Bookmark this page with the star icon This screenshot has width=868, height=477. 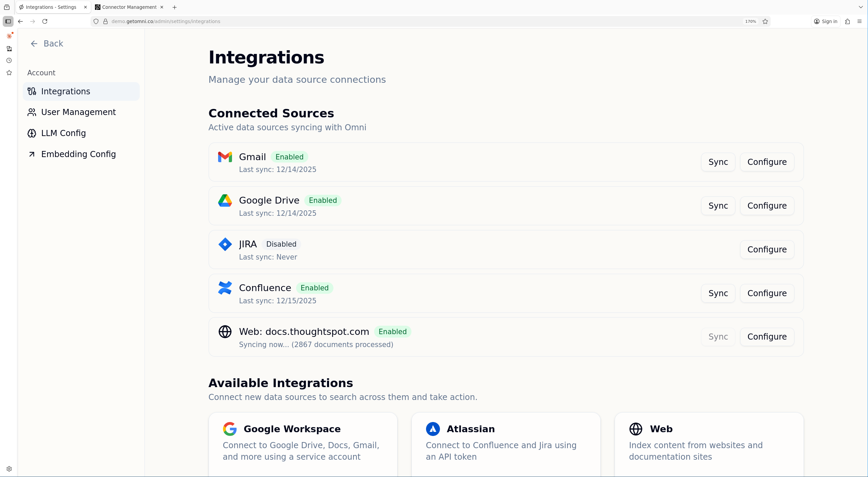[765, 21]
